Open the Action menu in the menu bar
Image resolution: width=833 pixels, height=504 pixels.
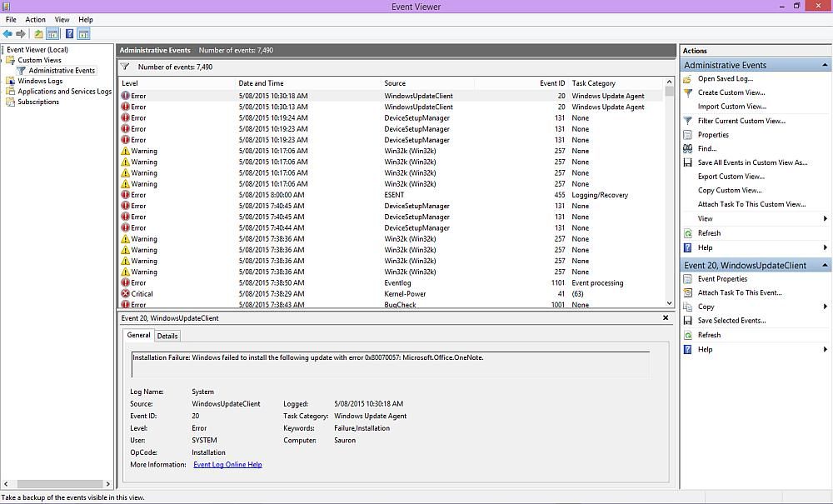[35, 19]
